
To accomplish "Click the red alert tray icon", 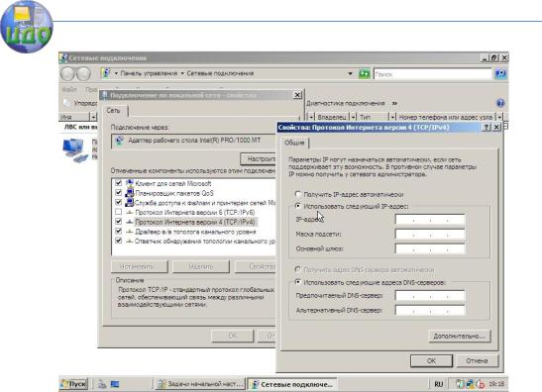I will point(481,384).
